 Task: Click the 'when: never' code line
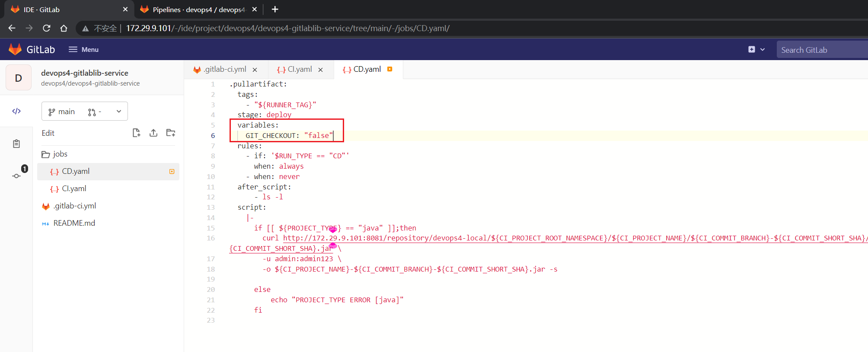(x=277, y=176)
